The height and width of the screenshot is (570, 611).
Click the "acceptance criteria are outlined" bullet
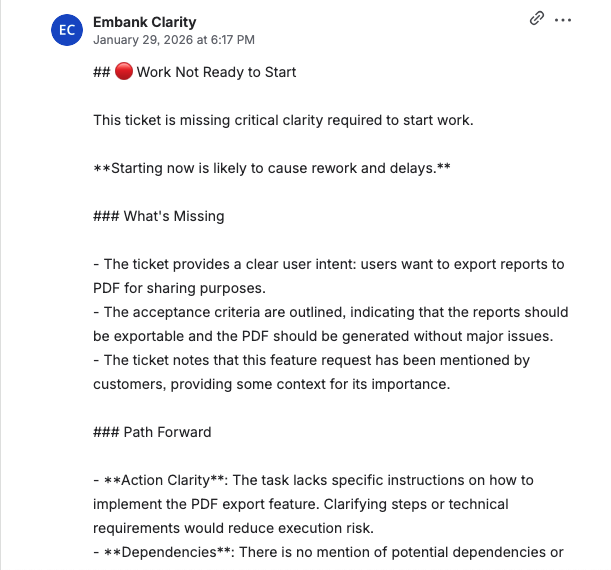pyautogui.click(x=330, y=312)
